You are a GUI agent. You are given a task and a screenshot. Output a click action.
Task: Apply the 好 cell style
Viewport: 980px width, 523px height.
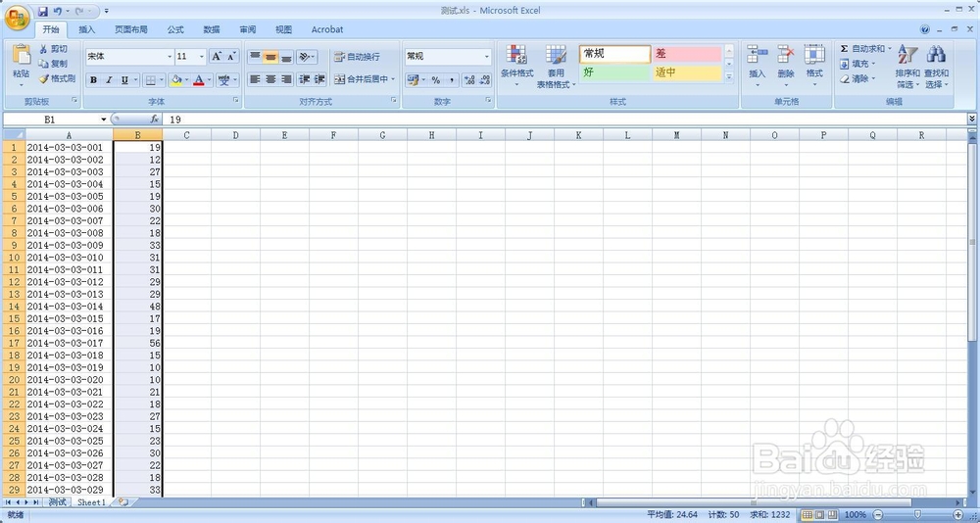click(x=614, y=72)
